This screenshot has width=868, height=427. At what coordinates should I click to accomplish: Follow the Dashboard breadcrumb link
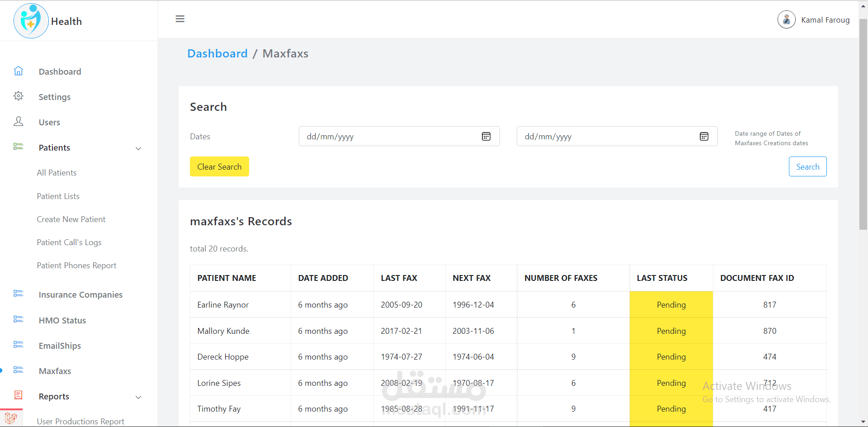[x=217, y=53]
